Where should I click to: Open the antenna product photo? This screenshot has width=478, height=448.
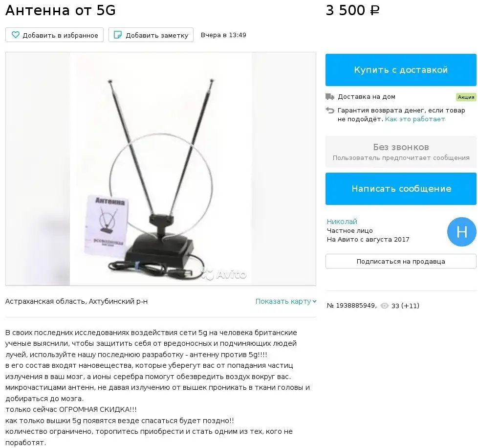161,169
